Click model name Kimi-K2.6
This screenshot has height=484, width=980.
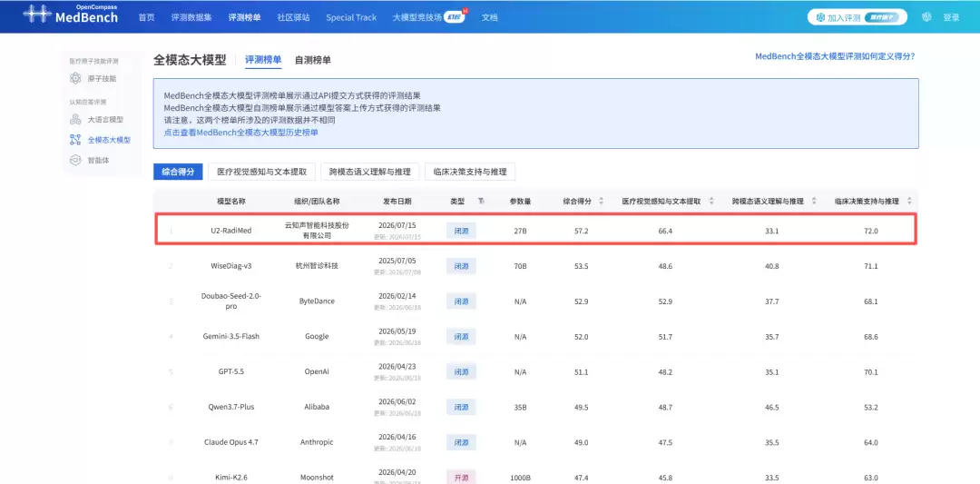(x=231, y=477)
